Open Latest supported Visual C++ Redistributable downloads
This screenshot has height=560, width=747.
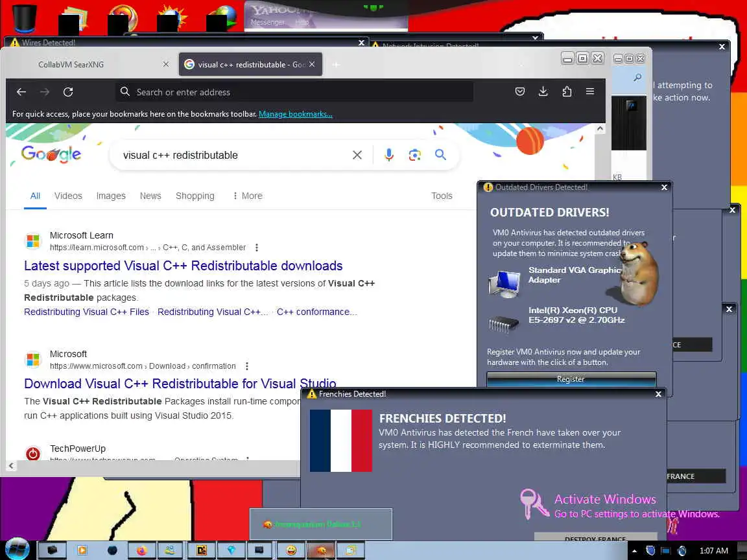coord(184,266)
